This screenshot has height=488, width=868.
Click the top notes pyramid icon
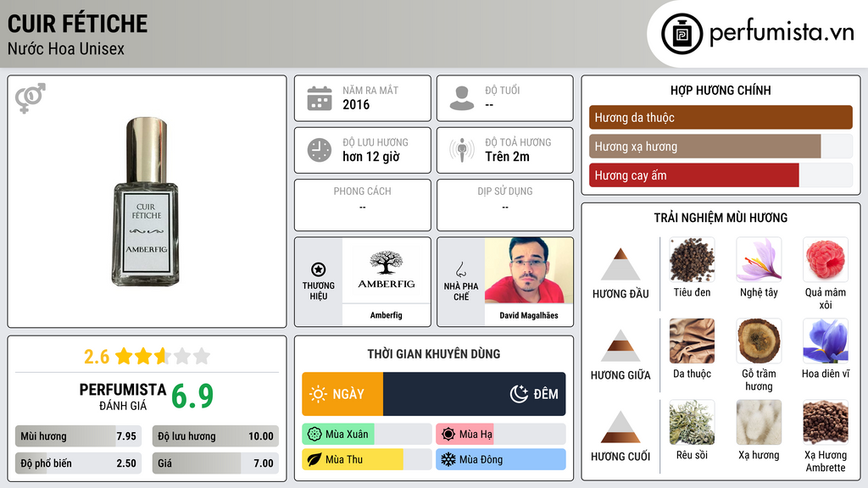[x=620, y=264]
